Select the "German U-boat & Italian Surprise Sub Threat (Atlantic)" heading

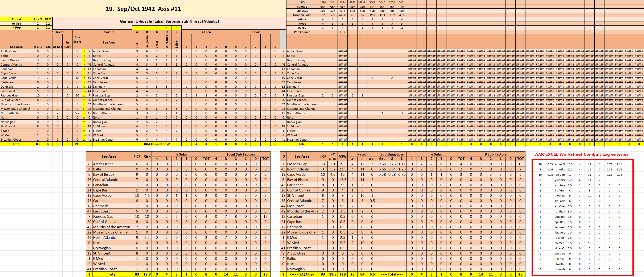pos(169,21)
